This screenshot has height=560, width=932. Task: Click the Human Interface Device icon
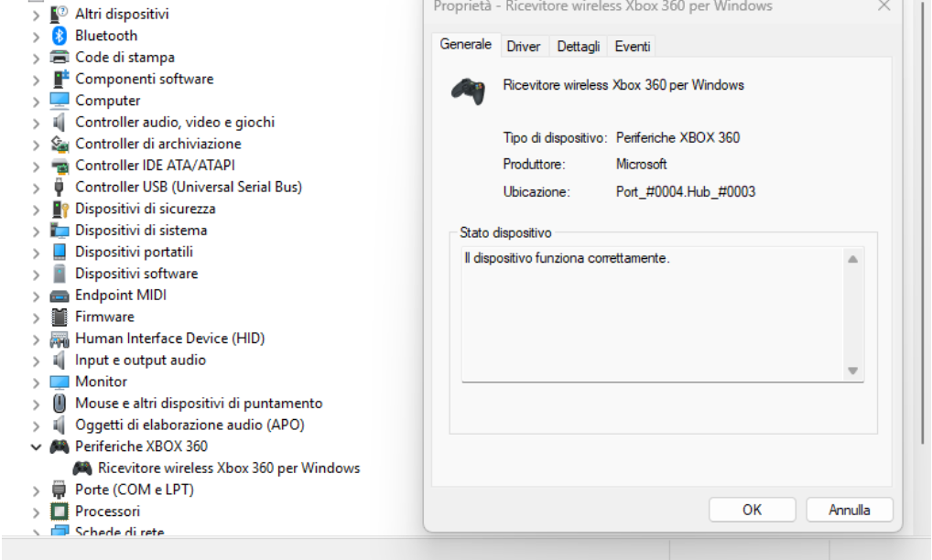[60, 339]
